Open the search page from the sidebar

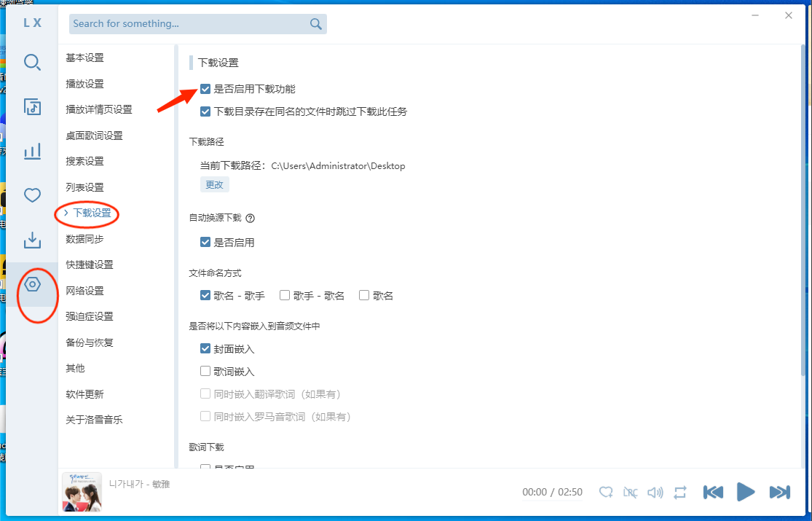[x=32, y=63]
